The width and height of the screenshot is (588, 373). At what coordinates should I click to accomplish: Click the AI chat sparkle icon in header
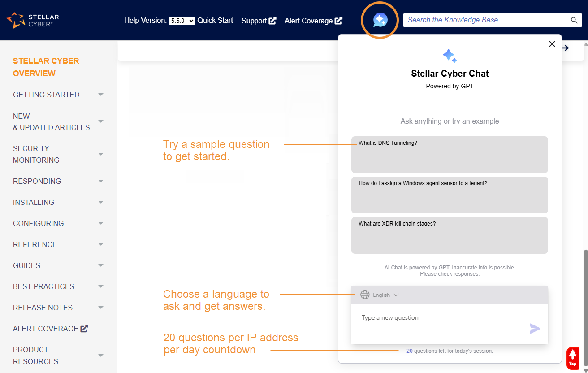pyautogui.click(x=380, y=20)
